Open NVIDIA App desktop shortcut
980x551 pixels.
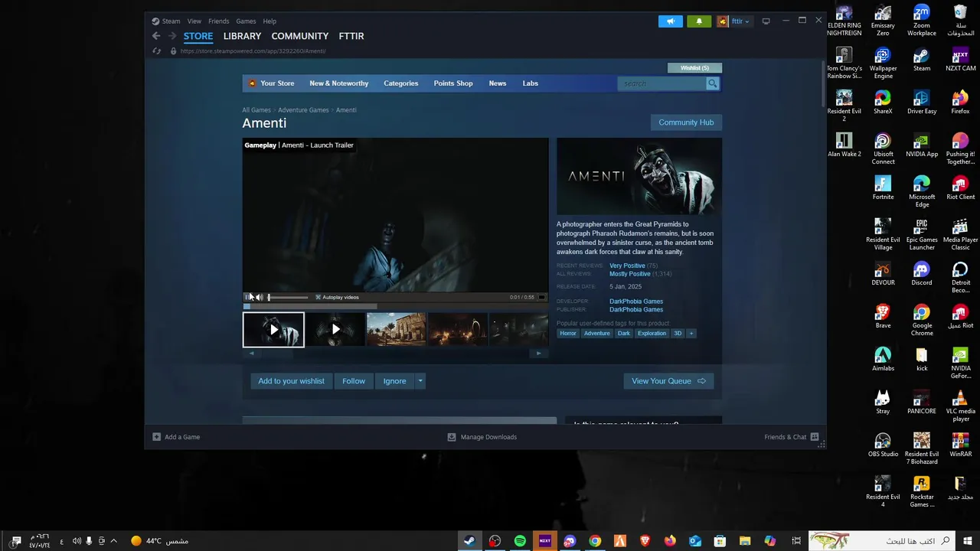tap(922, 145)
